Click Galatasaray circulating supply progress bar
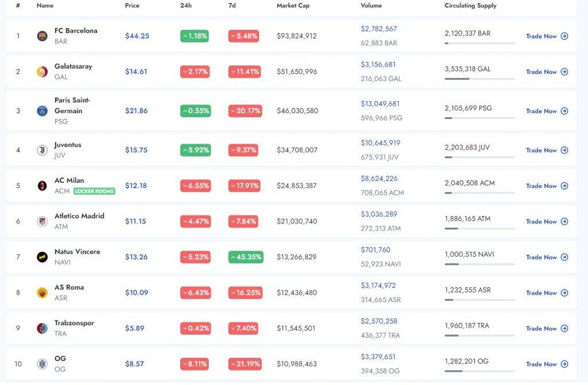This screenshot has width=588, height=385. click(479, 79)
